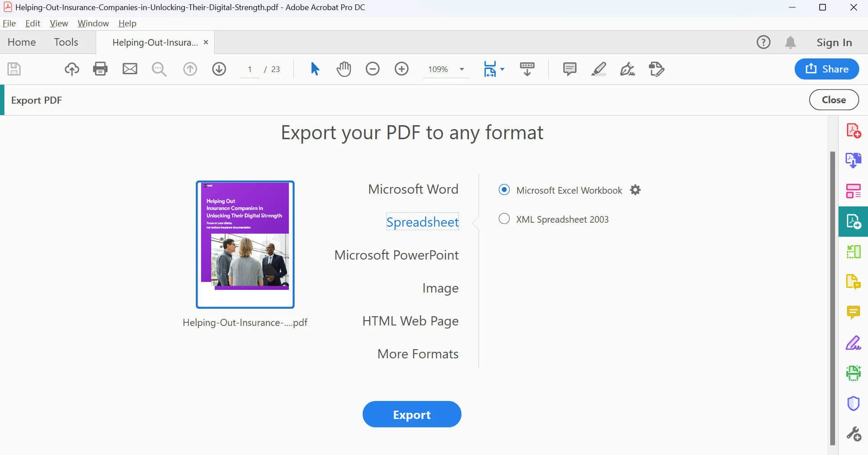Open the zoom percentage dropdown
Viewport: 868px width, 455px height.
point(461,69)
